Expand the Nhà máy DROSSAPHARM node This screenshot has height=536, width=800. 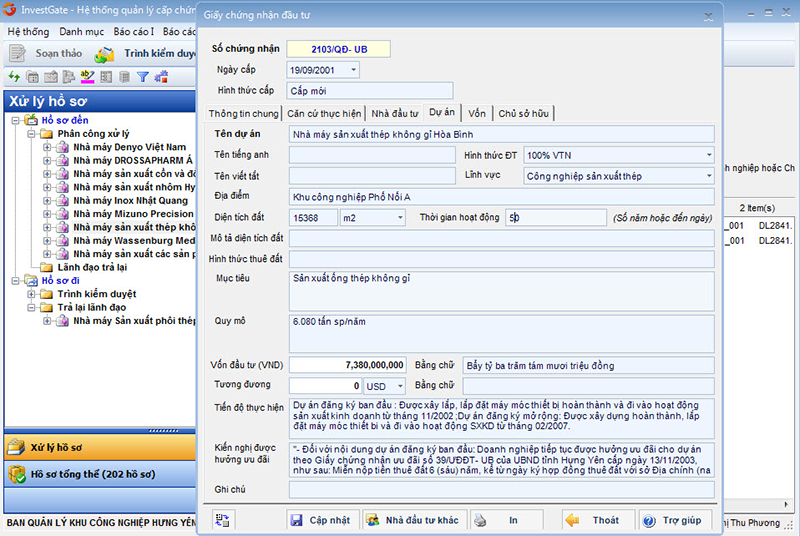coord(47,161)
